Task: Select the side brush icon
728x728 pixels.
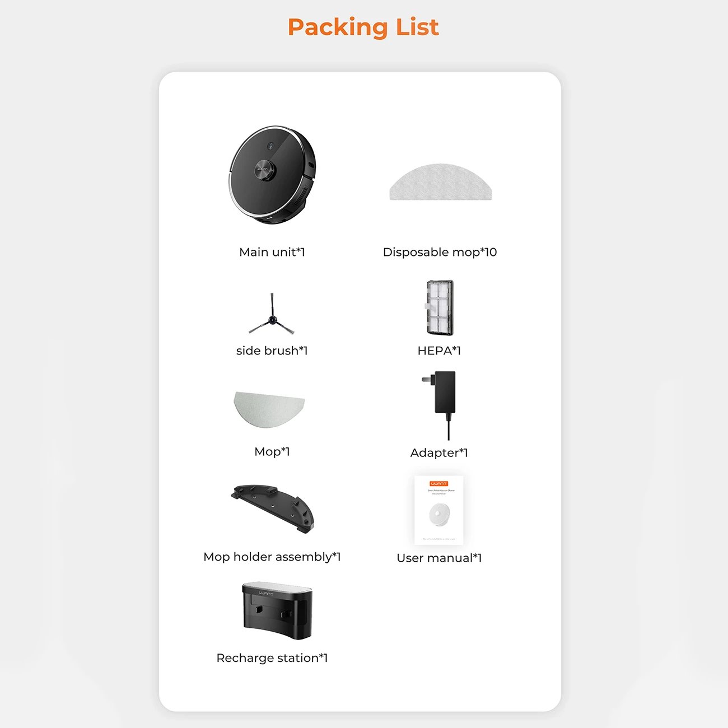Action: click(272, 317)
